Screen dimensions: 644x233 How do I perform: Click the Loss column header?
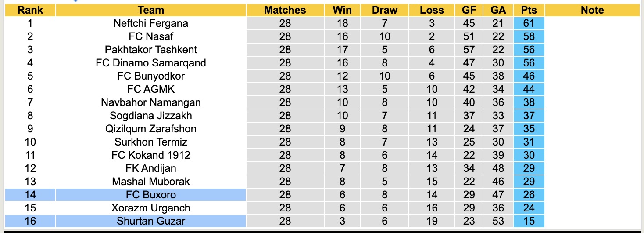(432, 10)
